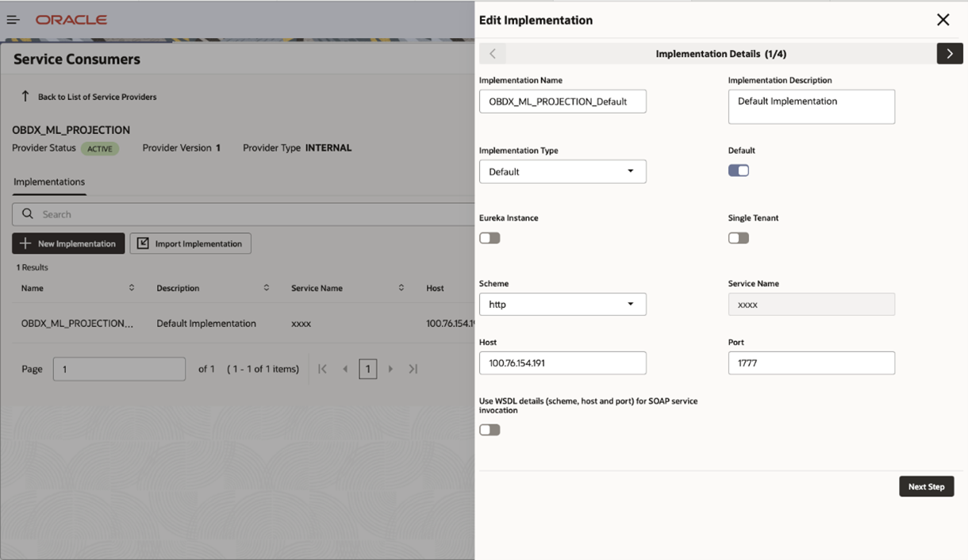
Task: Go to last page of results
Action: coord(413,369)
